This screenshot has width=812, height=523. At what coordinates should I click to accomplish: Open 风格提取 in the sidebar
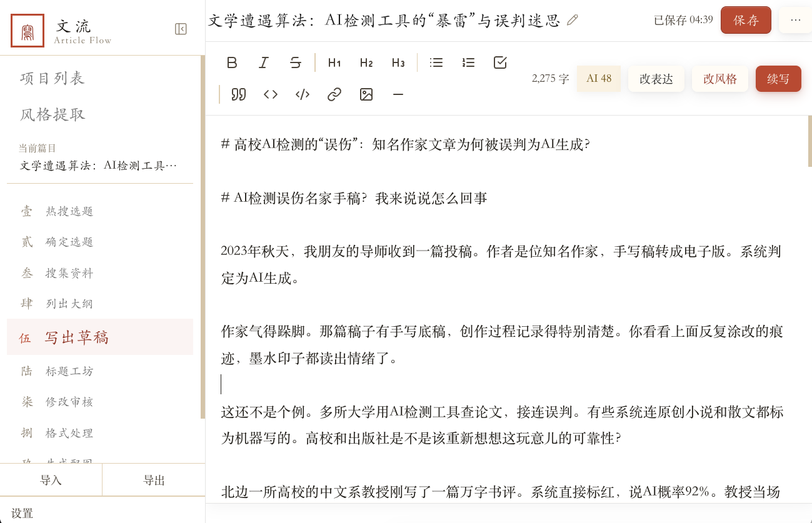[x=53, y=114]
